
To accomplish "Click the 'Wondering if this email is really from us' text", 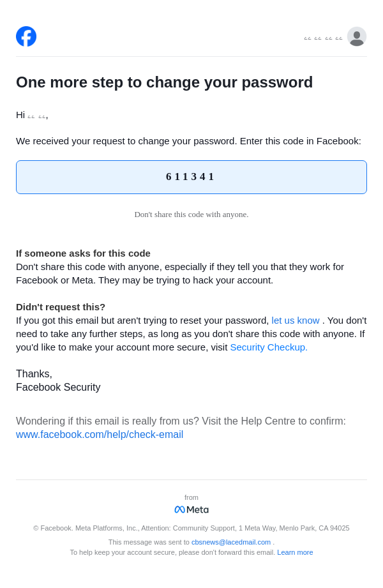I will (x=181, y=421).
